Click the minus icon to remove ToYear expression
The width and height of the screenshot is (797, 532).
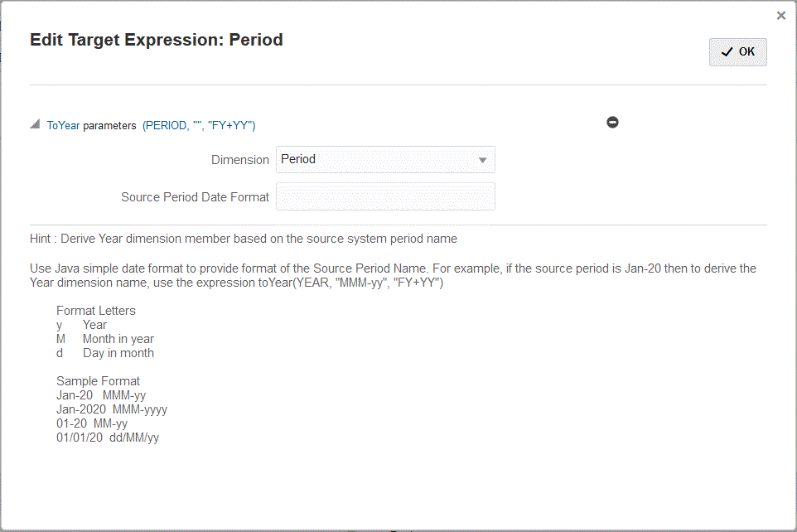pyautogui.click(x=612, y=122)
